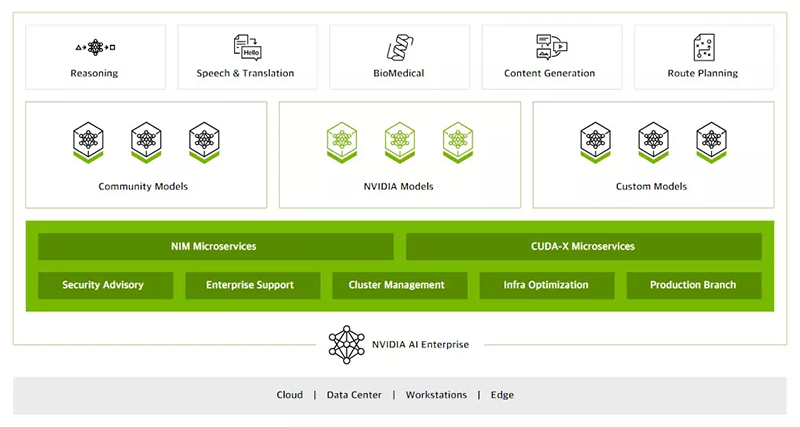The image size is (800, 427).
Task: Open the Enterprise Support block
Action: pos(253,285)
